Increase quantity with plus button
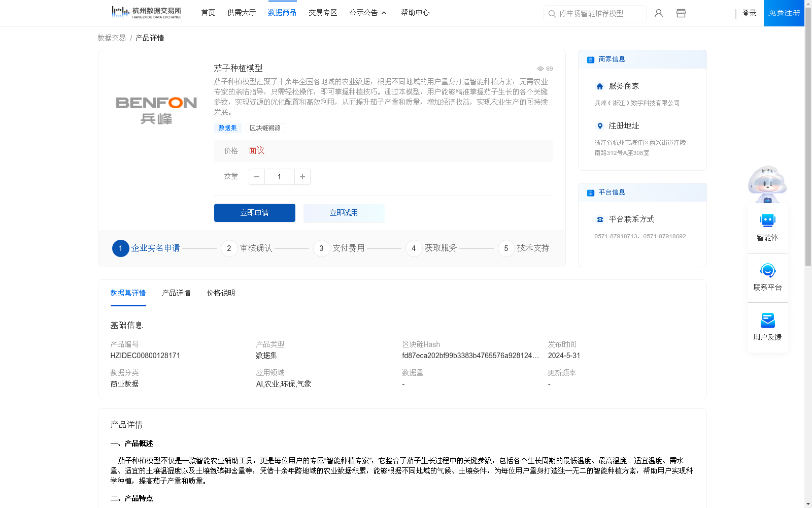The image size is (812, 508). pos(302,177)
